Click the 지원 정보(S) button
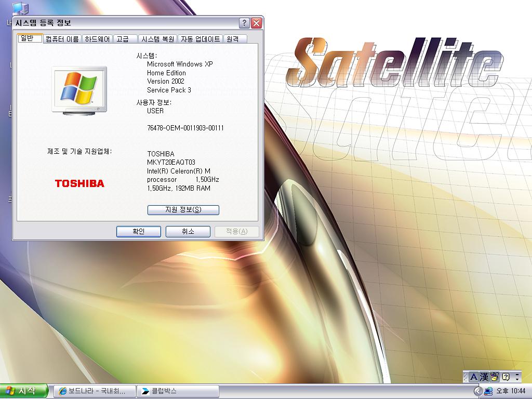This screenshot has width=532, height=399. click(x=183, y=210)
